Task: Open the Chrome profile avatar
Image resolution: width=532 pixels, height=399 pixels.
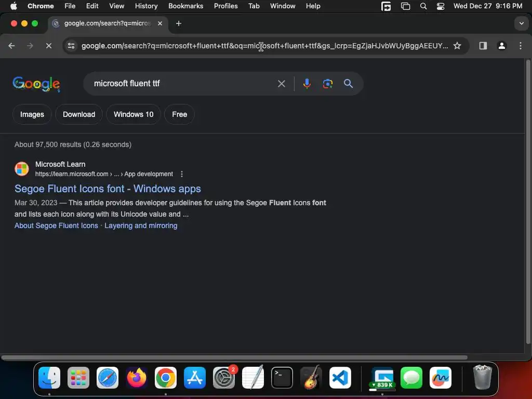Action: pyautogui.click(x=502, y=46)
